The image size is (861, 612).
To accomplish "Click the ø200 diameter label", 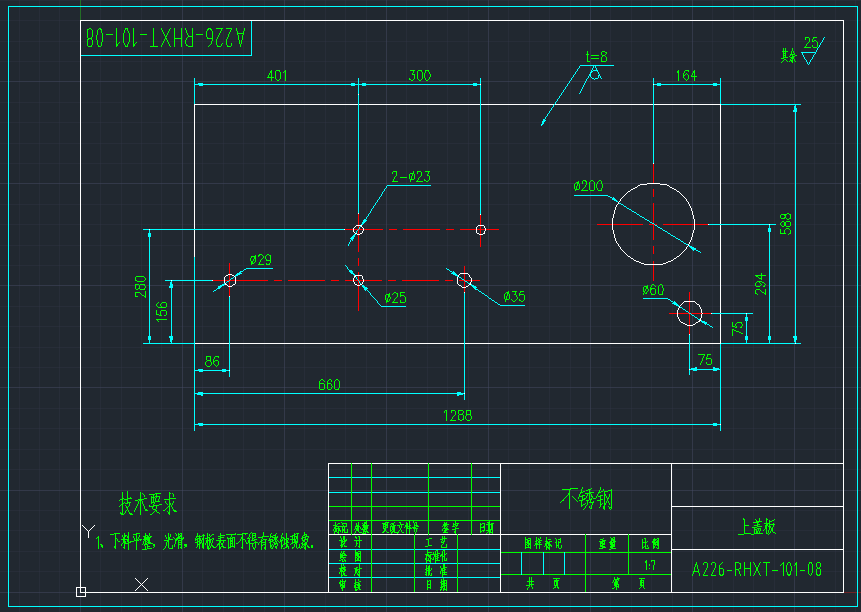I will tap(588, 186).
